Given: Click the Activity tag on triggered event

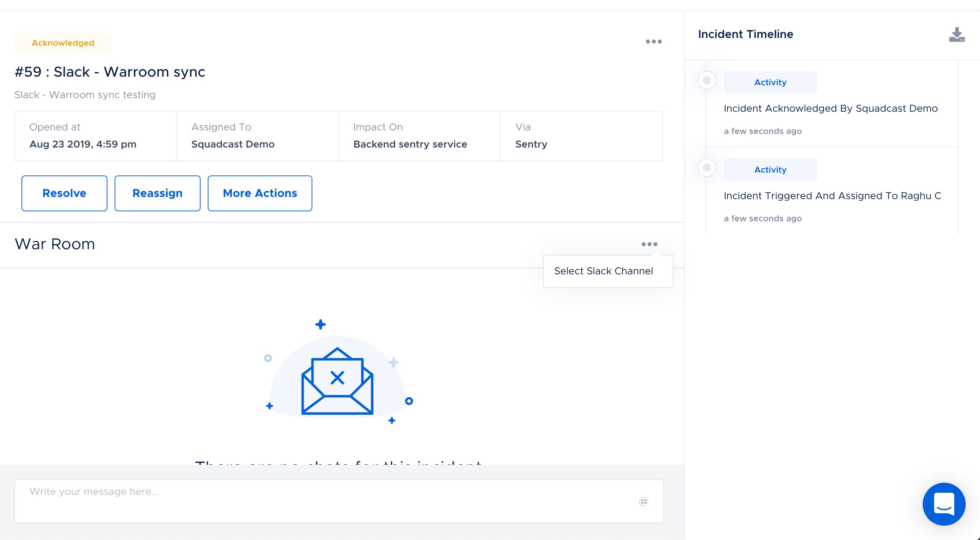Looking at the screenshot, I should coord(770,170).
